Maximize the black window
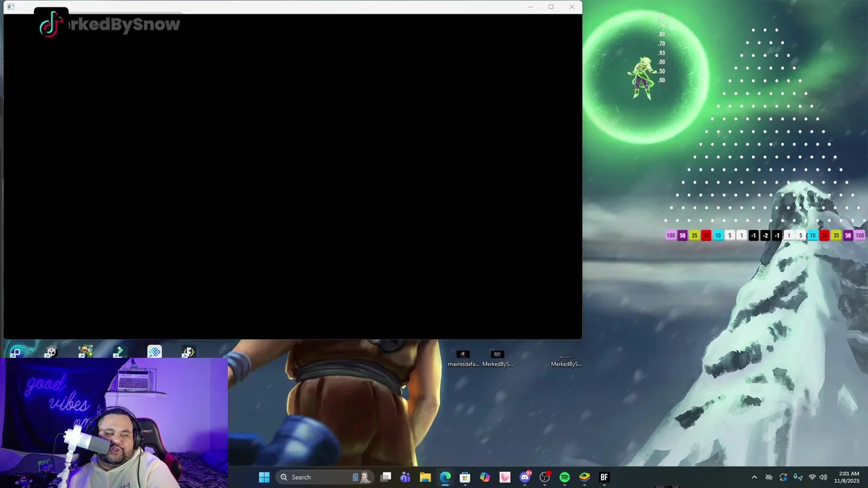868x488 pixels. [x=551, y=7]
